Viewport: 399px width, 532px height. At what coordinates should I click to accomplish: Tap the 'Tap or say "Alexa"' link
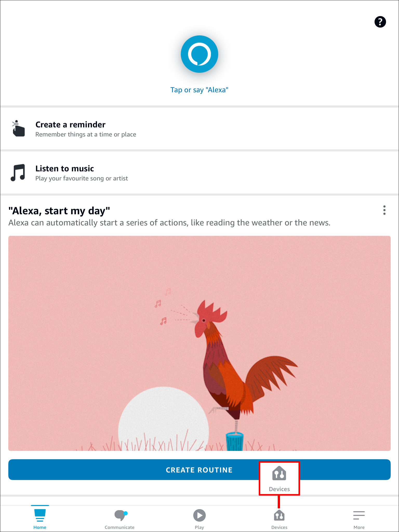[199, 90]
